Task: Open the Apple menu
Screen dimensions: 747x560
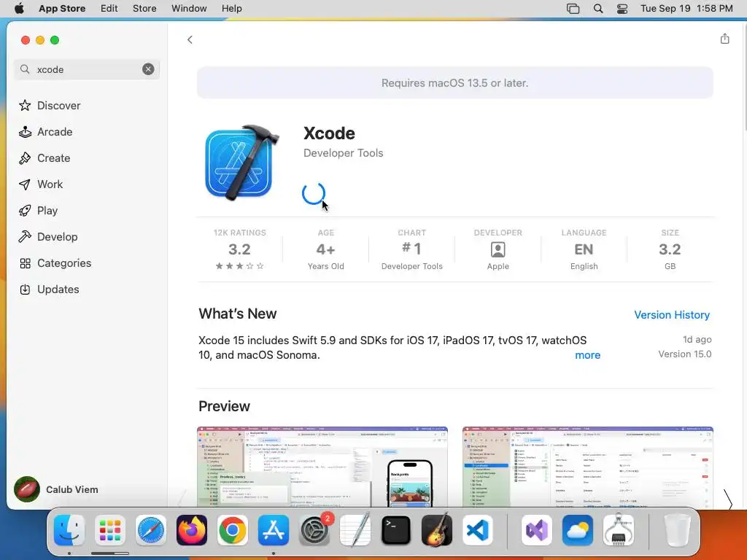Action: [19, 9]
